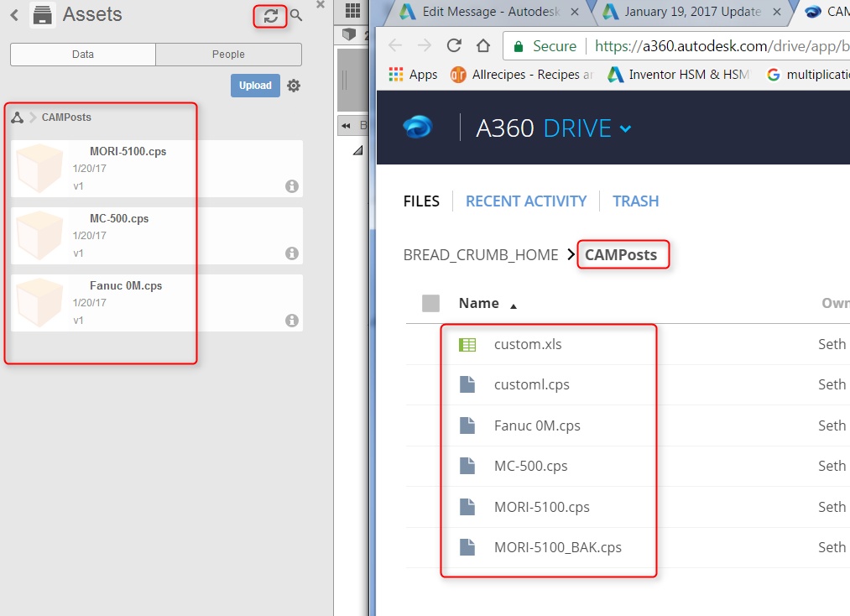The image size is (850, 616).
Task: Click MORI-5100.cps name in Assets panel
Action: point(128,151)
